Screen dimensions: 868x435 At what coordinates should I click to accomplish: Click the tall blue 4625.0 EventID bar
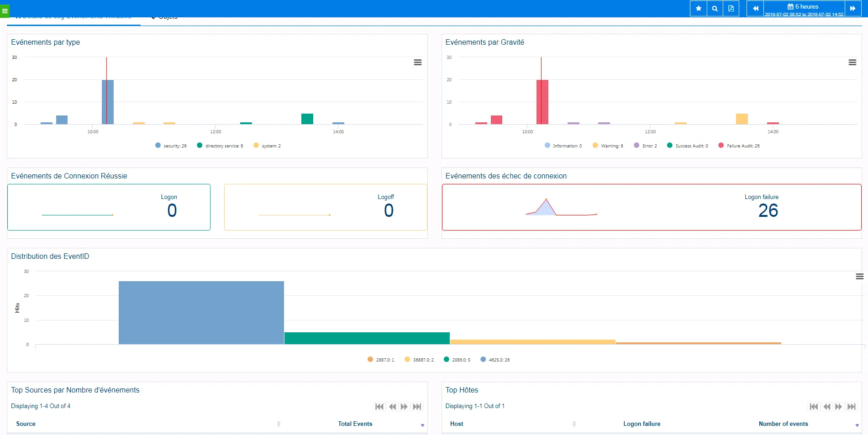tap(201, 313)
